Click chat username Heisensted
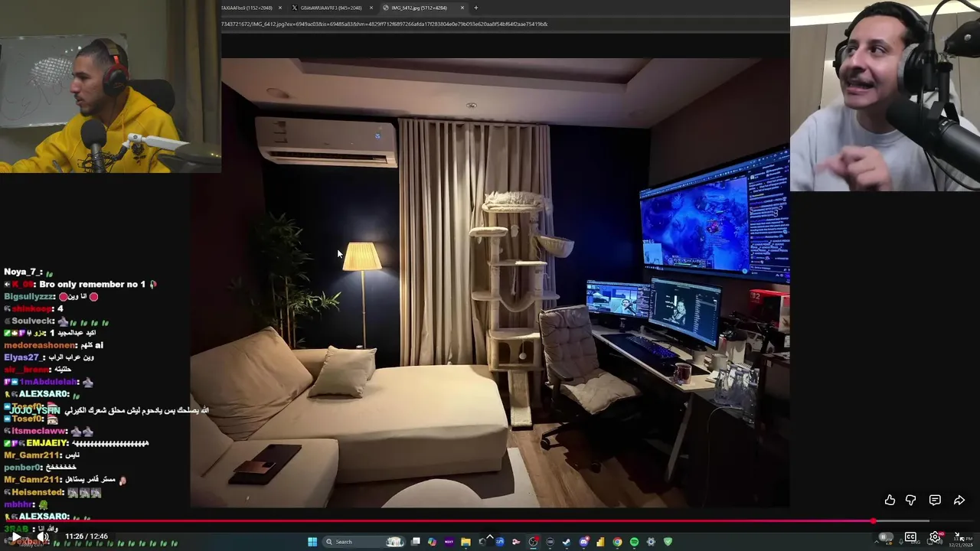980x551 pixels. coord(38,492)
